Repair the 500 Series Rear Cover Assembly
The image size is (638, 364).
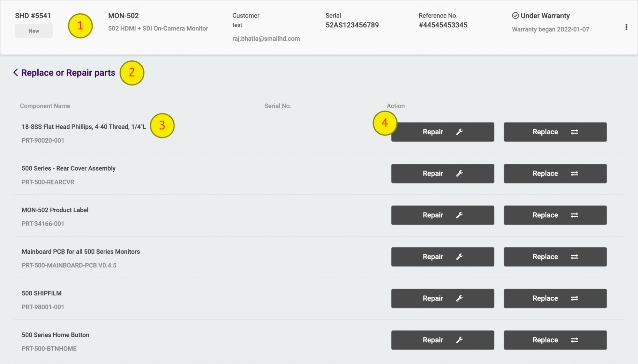(x=442, y=174)
